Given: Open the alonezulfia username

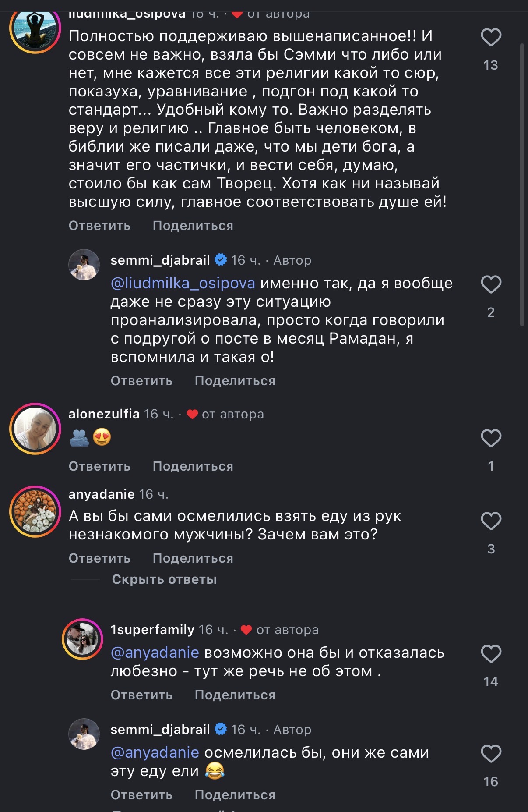Looking at the screenshot, I should click(x=104, y=414).
